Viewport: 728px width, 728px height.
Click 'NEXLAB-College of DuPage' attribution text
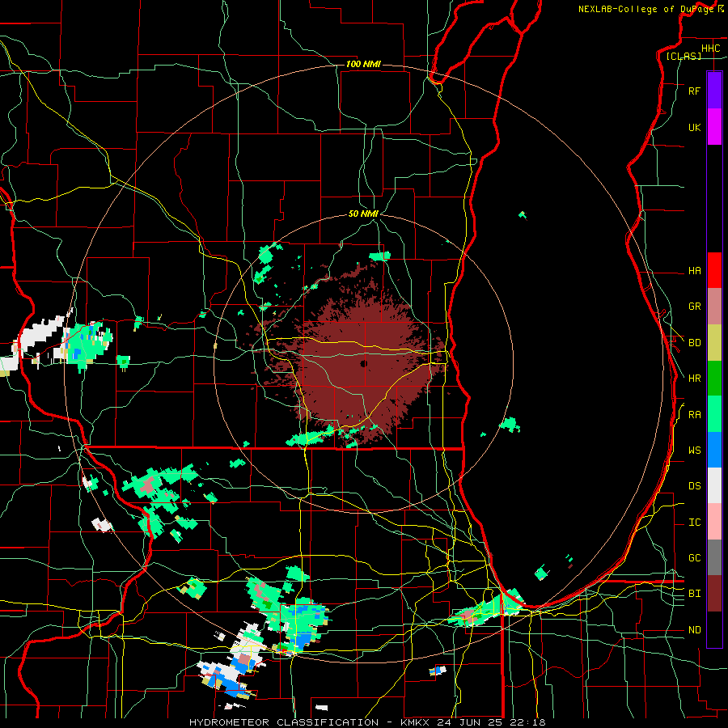coord(645,9)
